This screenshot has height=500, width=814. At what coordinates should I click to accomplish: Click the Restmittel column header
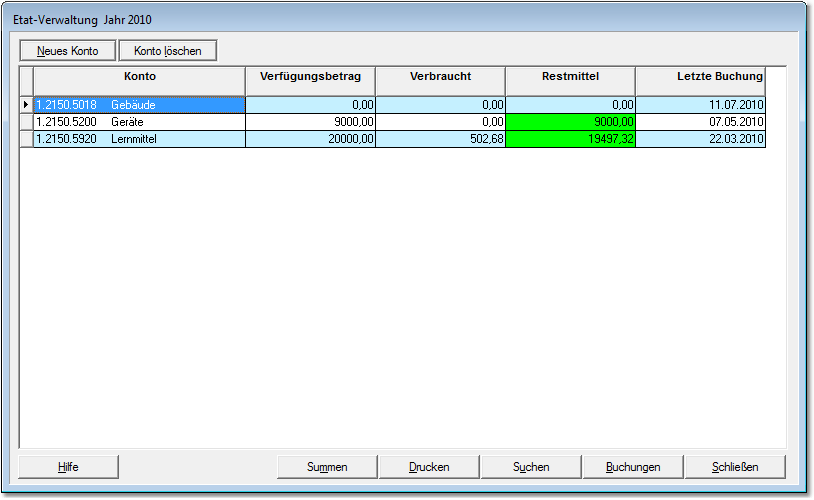pos(570,77)
